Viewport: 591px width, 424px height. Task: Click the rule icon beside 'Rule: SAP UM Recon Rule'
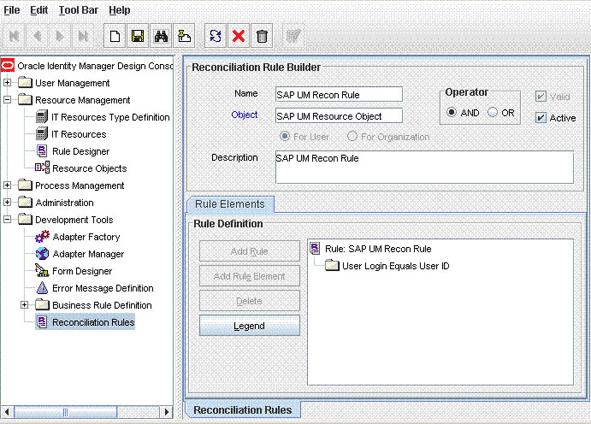[x=315, y=248]
